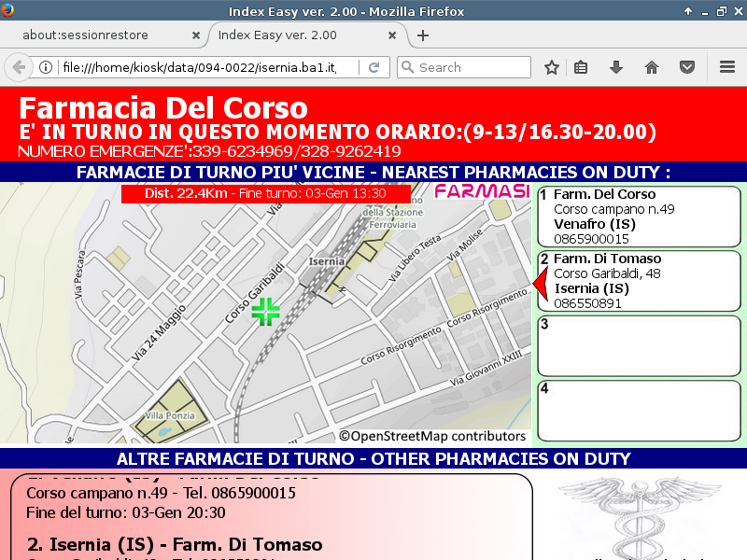Close the about:sessionrestore tab

[x=195, y=35]
